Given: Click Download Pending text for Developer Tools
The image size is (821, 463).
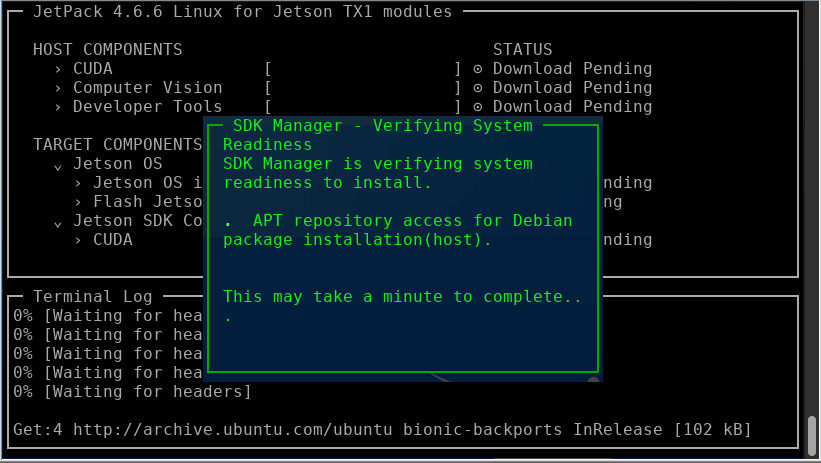Looking at the screenshot, I should coord(572,107).
